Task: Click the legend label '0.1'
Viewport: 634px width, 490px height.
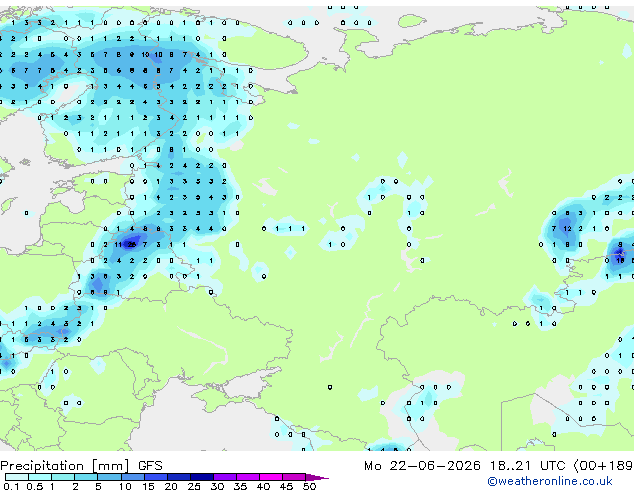Action: click(x=12, y=486)
